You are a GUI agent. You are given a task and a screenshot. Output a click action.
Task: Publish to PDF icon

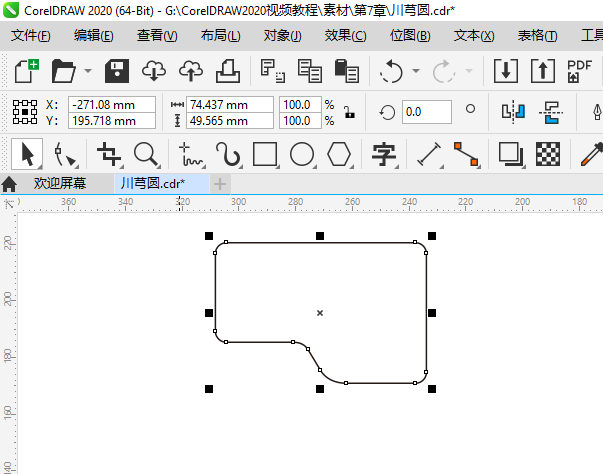click(579, 71)
